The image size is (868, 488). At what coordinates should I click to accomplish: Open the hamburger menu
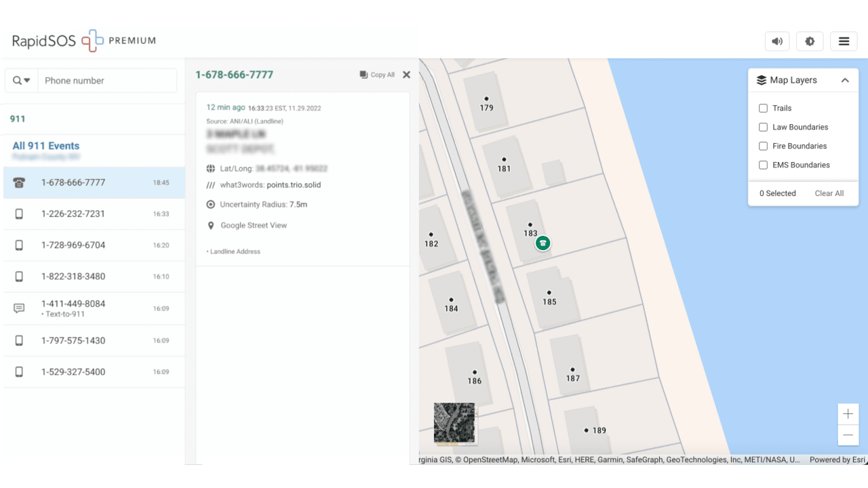coord(844,41)
